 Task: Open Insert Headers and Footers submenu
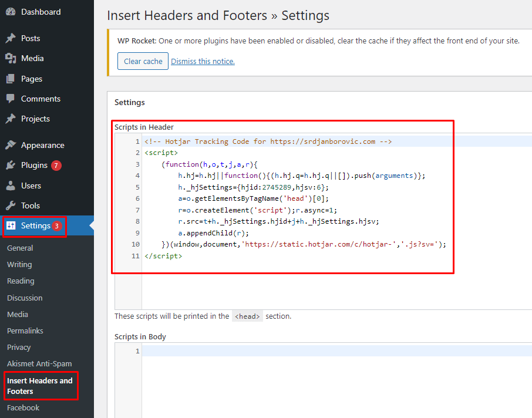click(x=40, y=386)
